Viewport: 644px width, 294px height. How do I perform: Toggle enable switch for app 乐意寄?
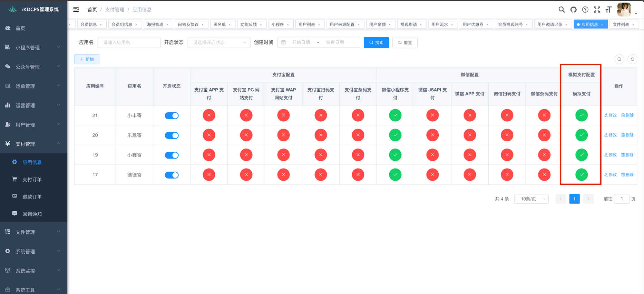tap(172, 135)
